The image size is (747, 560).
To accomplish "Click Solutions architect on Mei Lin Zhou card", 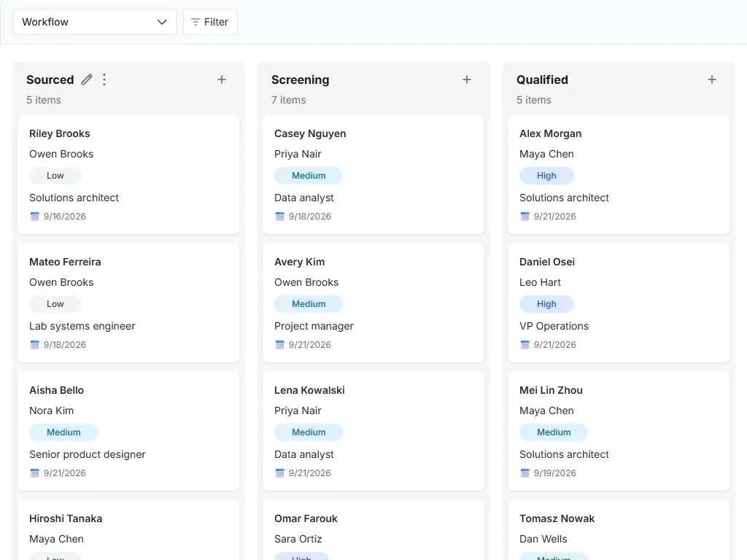I will pos(564,454).
